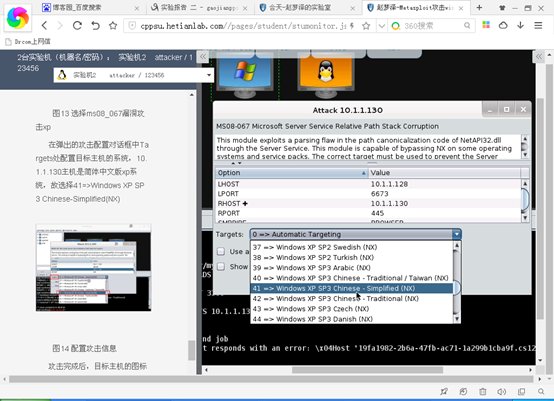The width and height of the screenshot is (554, 401).
Task: Select 43 => Windows XP SP3 Czech (NX)
Action: point(352,308)
